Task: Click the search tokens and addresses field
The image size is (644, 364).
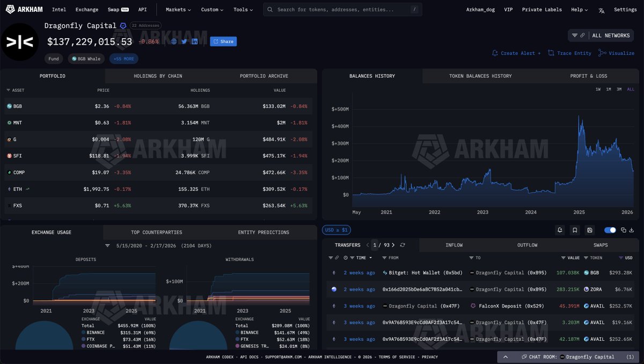Action: pyautogui.click(x=342, y=10)
